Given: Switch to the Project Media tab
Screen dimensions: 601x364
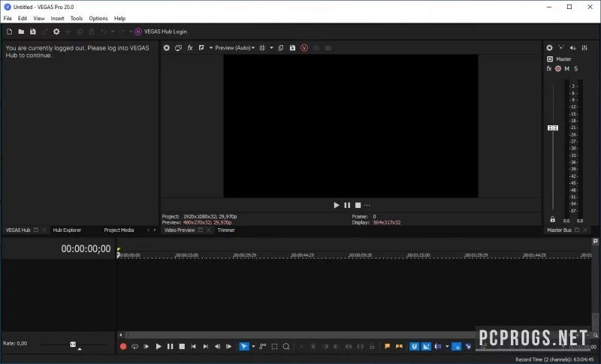Looking at the screenshot, I should coord(119,230).
